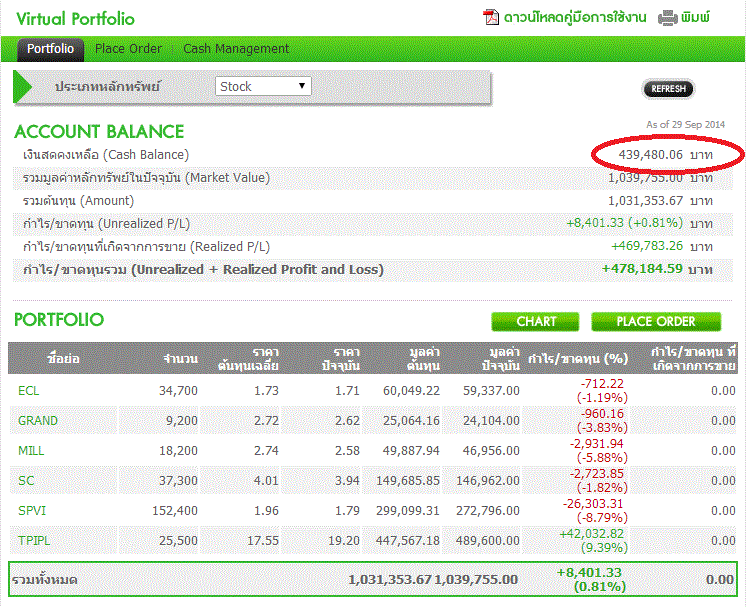
Task: Open the Place Order tab
Action: pos(128,49)
